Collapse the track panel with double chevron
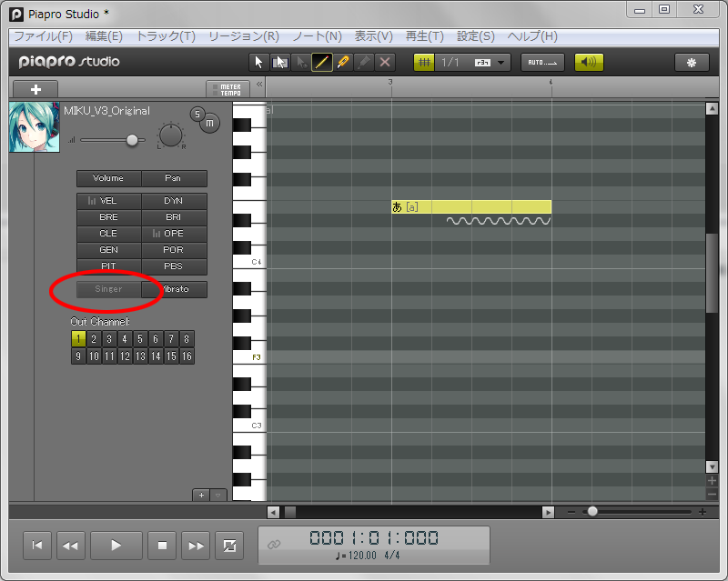728x581 pixels. [x=259, y=84]
